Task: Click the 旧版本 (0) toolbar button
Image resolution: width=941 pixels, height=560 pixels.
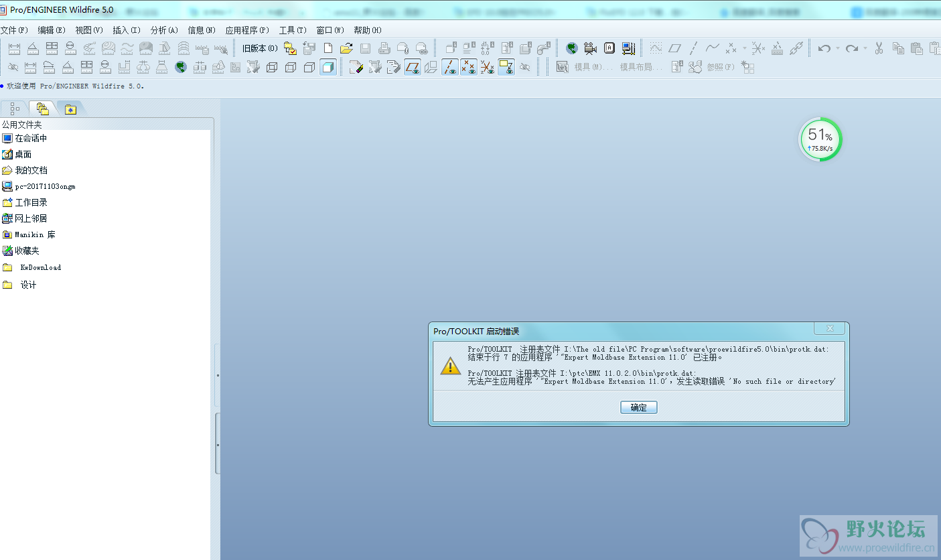Action: pyautogui.click(x=260, y=48)
